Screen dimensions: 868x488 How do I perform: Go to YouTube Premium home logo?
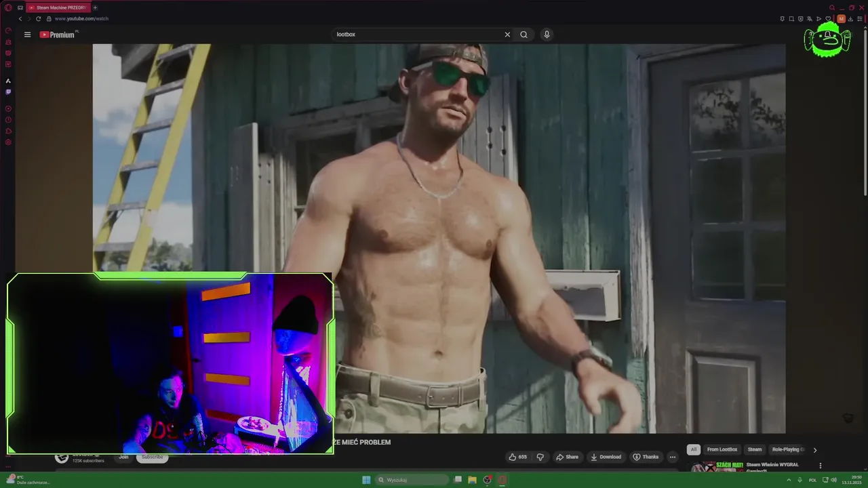[x=58, y=35]
